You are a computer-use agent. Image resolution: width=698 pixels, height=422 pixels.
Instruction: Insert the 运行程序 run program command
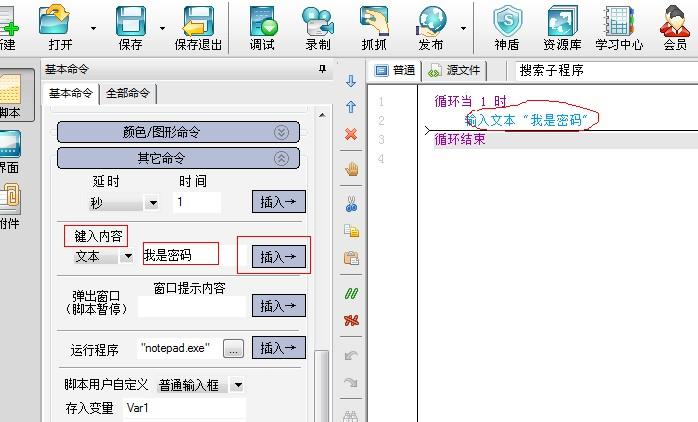click(x=279, y=347)
